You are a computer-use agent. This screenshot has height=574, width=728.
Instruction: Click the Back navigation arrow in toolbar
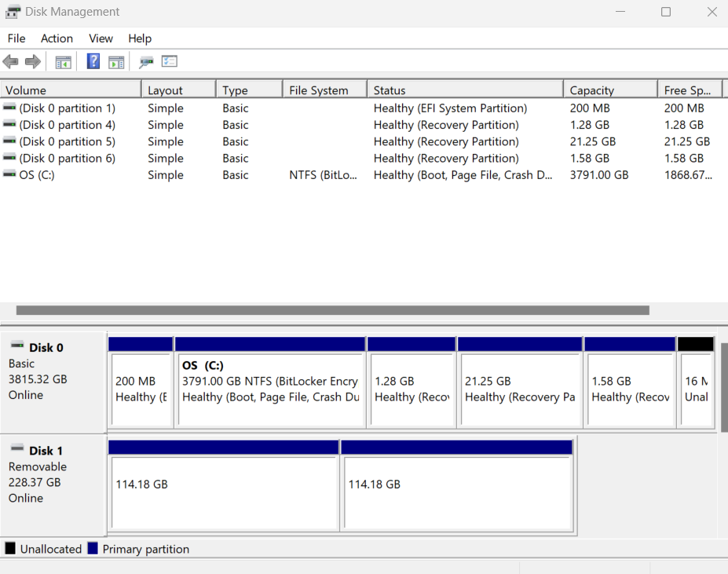point(10,61)
